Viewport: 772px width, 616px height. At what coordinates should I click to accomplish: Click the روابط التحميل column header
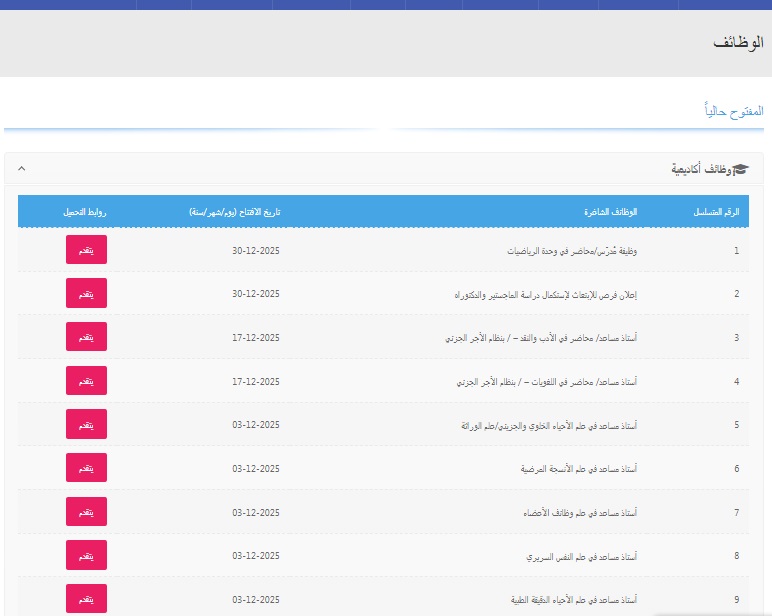(x=85, y=212)
